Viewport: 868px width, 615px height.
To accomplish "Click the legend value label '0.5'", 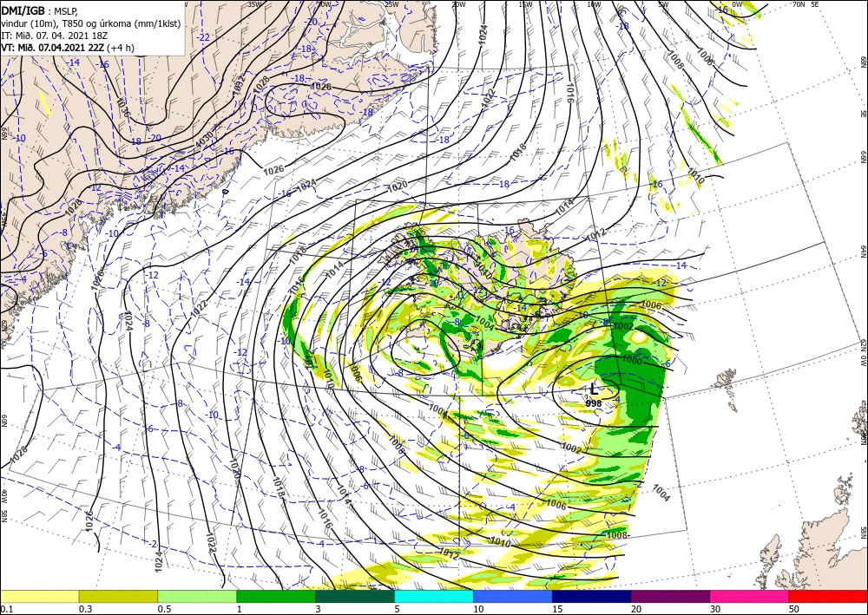I will [164, 609].
